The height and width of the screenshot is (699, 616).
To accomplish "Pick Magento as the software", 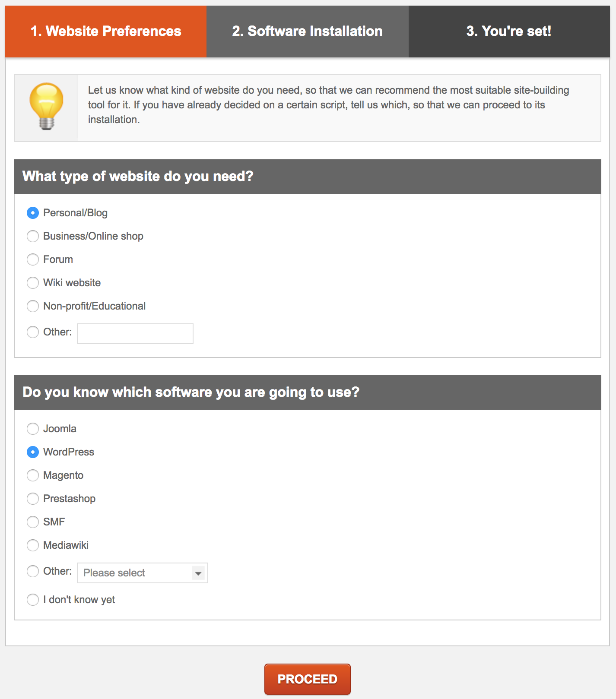I will (33, 475).
